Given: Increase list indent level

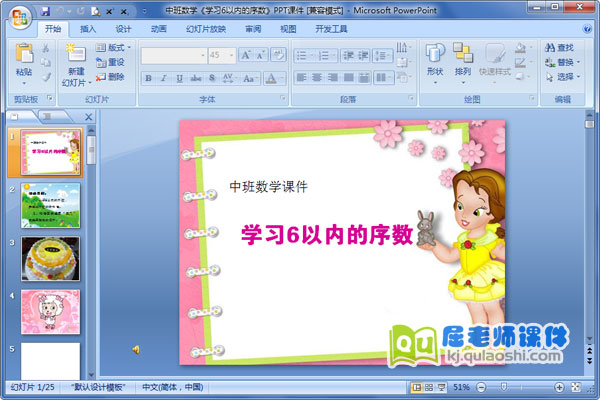Looking at the screenshot, I should [363, 56].
